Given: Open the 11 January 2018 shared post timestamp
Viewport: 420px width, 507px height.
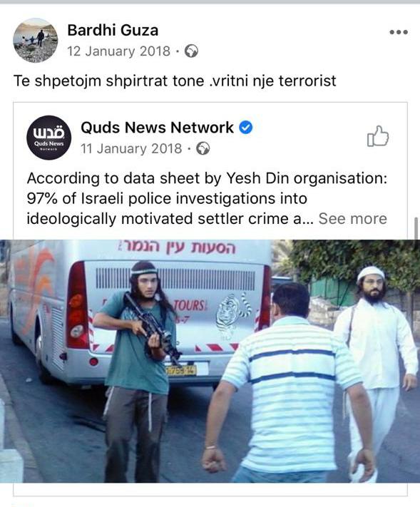Looking at the screenshot, I should point(131,149).
